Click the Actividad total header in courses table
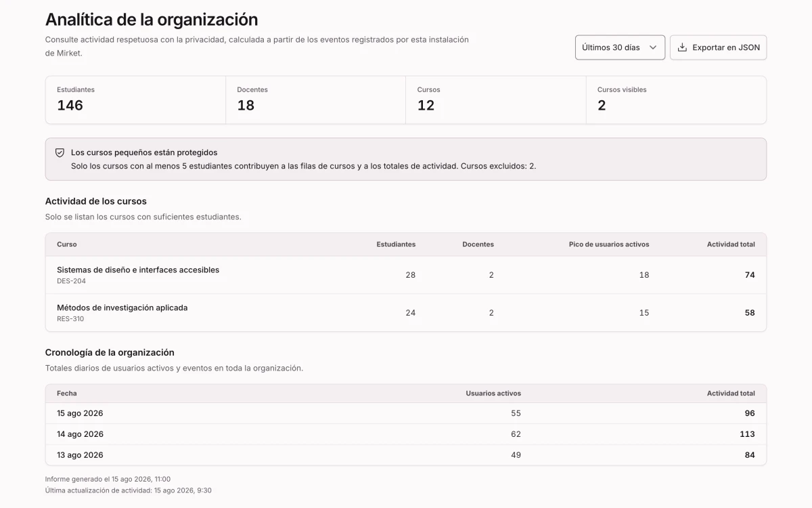812x508 pixels. (x=731, y=245)
